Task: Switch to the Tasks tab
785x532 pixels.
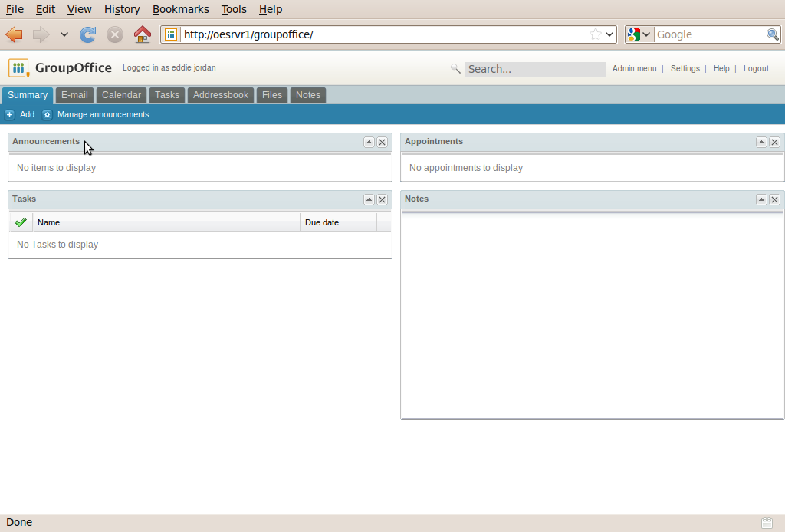Action: [x=166, y=95]
